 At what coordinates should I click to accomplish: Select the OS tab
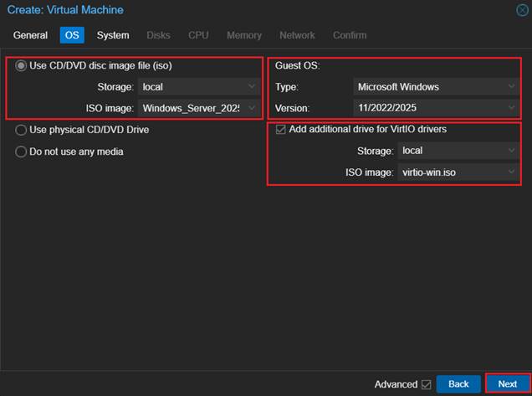pos(72,35)
